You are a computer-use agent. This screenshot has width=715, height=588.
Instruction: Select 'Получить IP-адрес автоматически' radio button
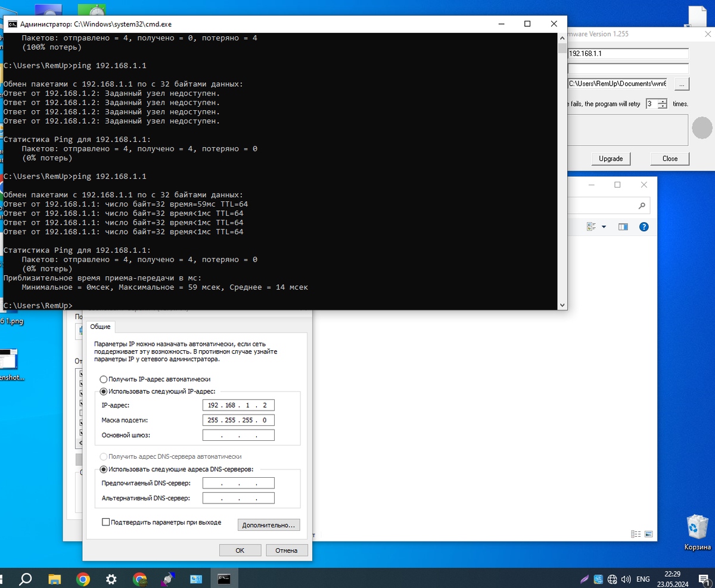click(x=104, y=379)
